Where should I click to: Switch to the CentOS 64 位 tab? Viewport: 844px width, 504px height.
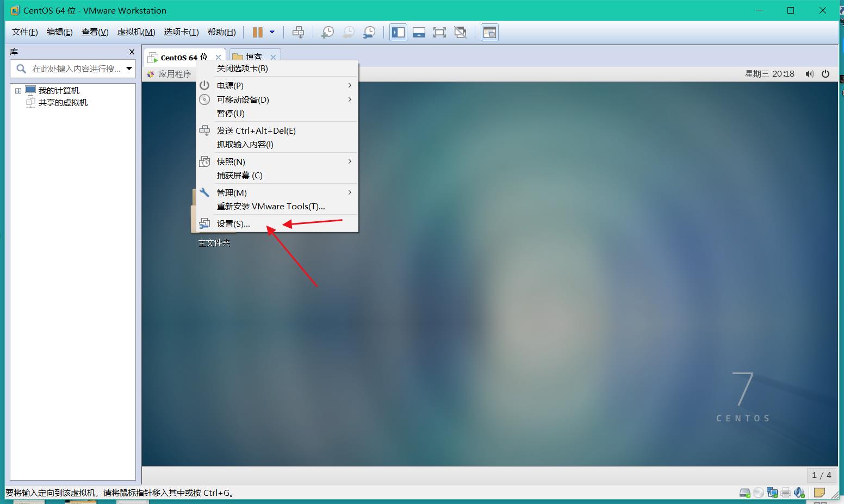click(184, 57)
